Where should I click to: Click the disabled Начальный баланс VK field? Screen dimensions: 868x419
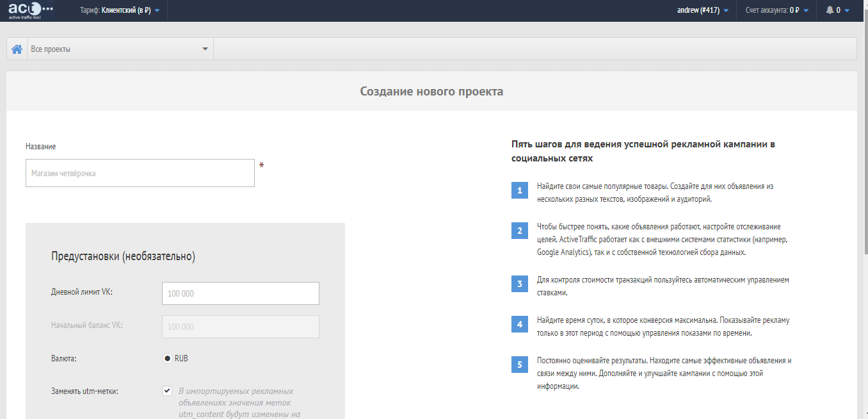[240, 327]
